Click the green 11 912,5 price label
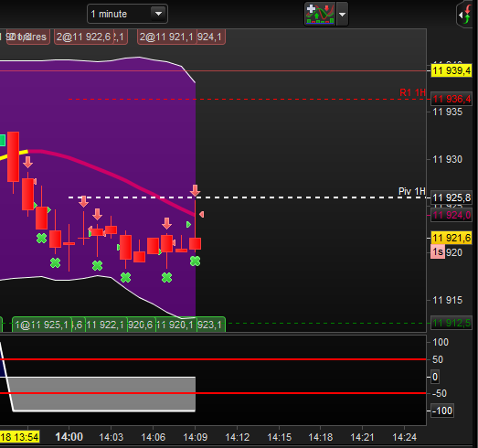The height and width of the screenshot is (448, 478). [451, 323]
